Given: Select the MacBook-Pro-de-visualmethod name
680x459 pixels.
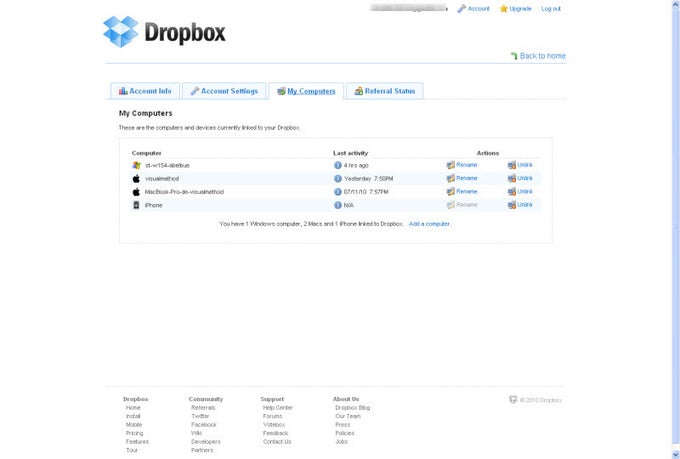Looking at the screenshot, I should [184, 192].
